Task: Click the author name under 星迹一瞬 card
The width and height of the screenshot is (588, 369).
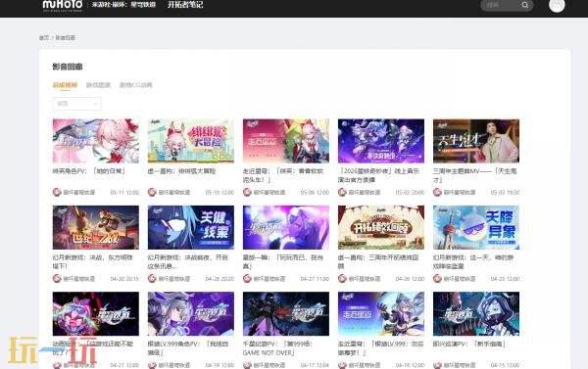Action: [x=269, y=279]
